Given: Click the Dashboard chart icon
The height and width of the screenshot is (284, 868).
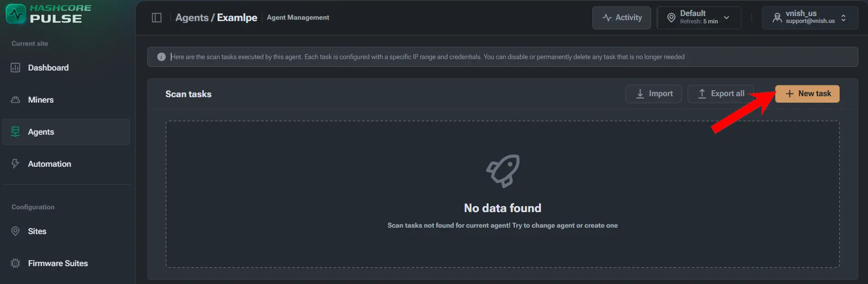Looking at the screenshot, I should tap(16, 68).
